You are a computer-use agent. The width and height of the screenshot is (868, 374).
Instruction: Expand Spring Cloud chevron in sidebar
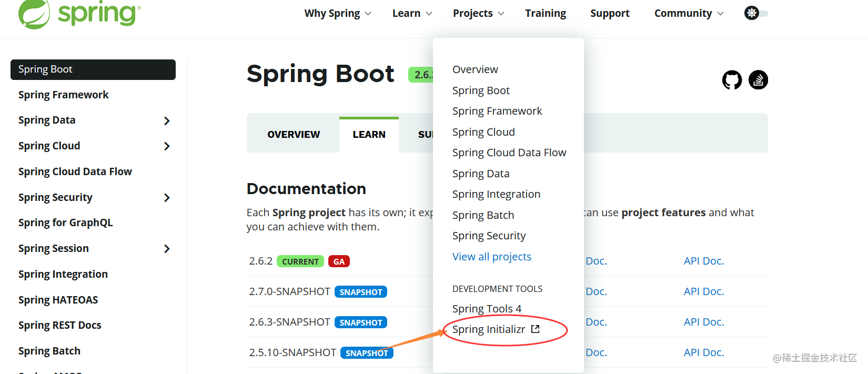167,146
